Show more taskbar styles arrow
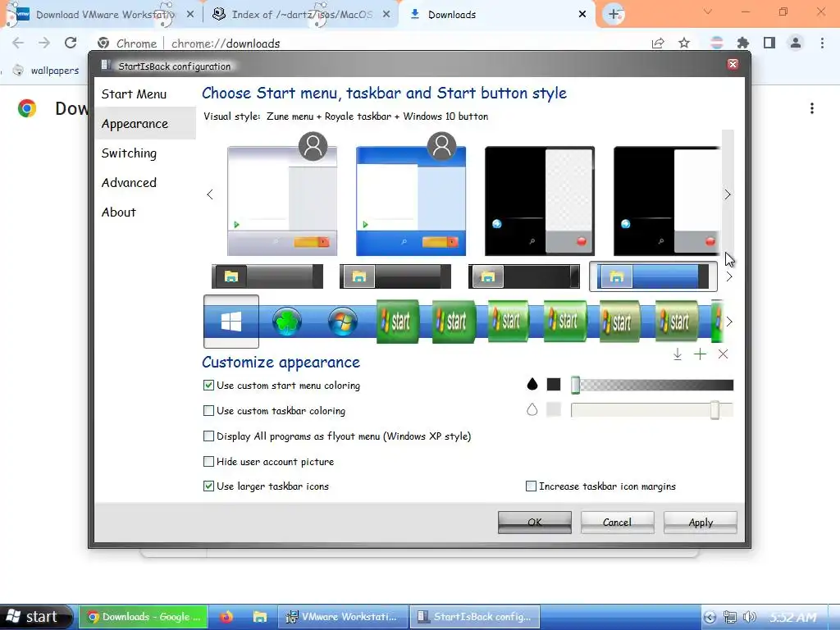Viewport: 840px width, 630px height. (x=728, y=277)
